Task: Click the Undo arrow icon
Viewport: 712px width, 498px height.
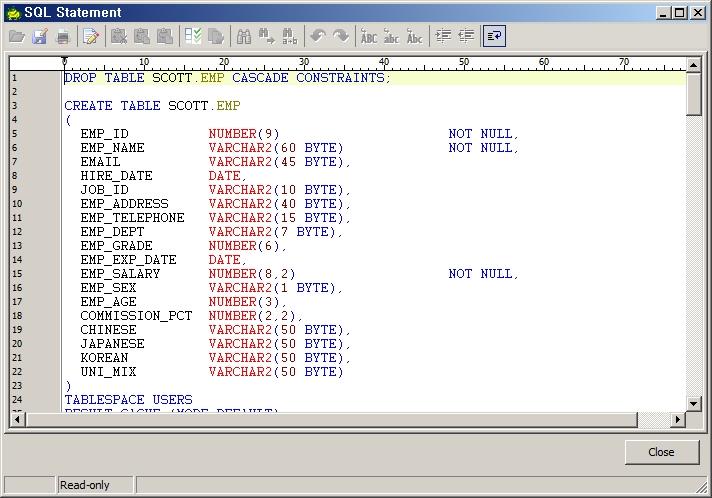Action: click(317, 37)
